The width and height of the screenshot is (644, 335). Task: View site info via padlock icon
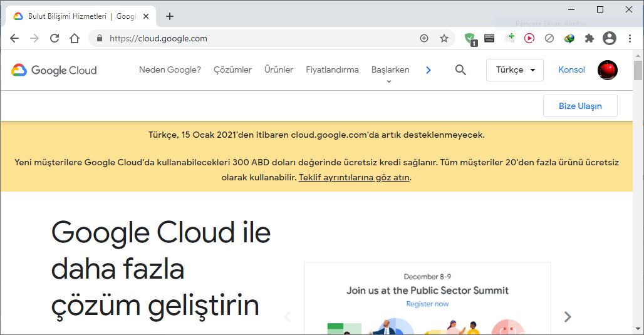(100, 38)
